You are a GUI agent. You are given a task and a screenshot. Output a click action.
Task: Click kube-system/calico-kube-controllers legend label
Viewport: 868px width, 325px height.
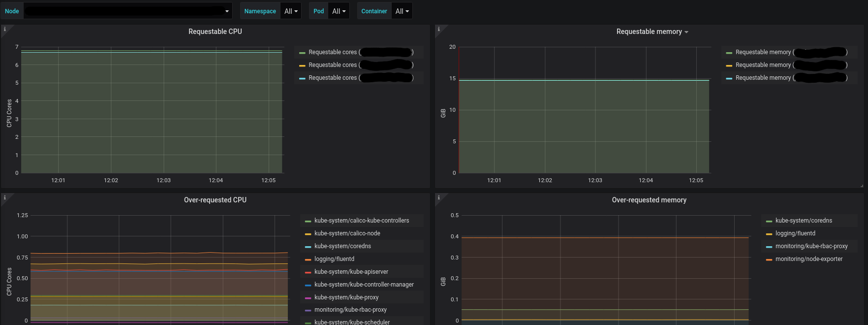(x=362, y=221)
